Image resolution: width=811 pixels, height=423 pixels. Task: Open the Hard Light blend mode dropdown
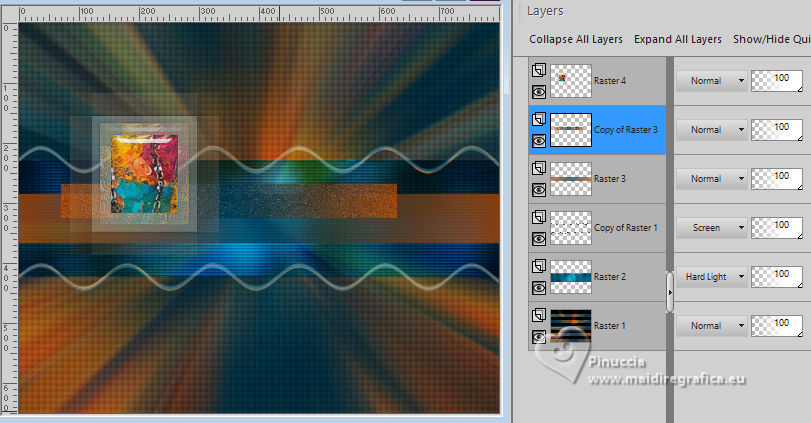pyautogui.click(x=712, y=277)
